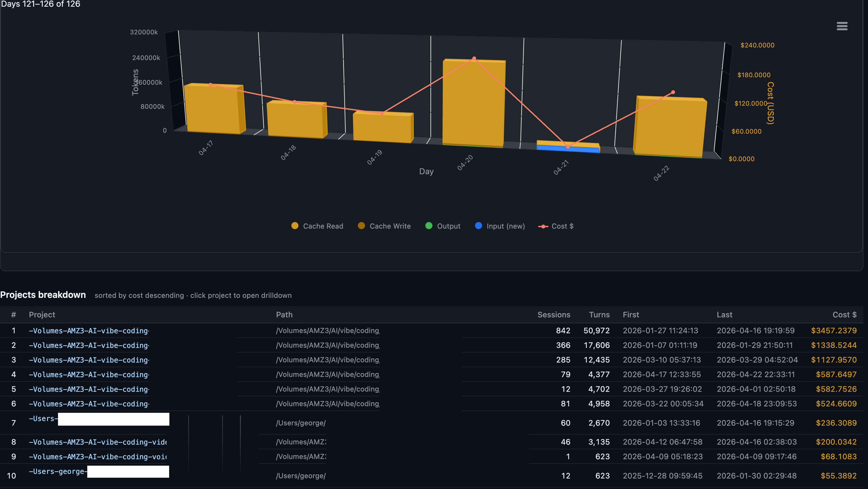
Task: Open the vibe-coding-voic project link
Action: (98, 457)
